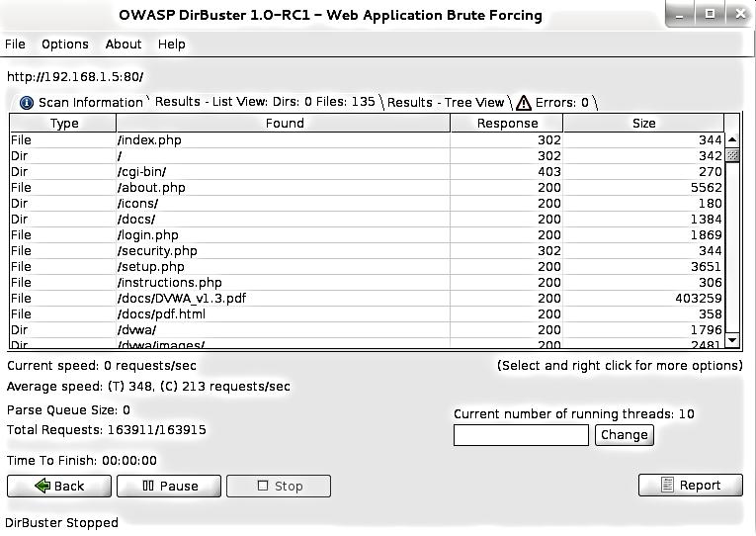Image resolution: width=756 pixels, height=536 pixels.
Task: Sort by the Response column header
Action: (x=507, y=123)
